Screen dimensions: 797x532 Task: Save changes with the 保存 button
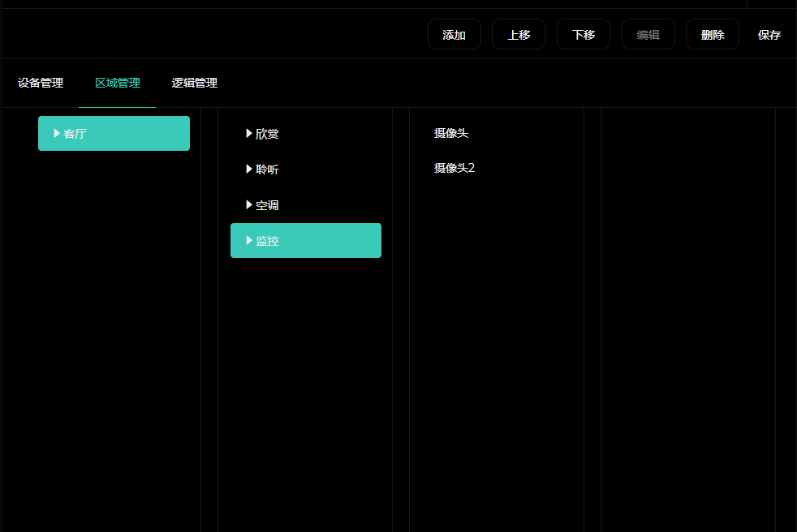[x=769, y=35]
